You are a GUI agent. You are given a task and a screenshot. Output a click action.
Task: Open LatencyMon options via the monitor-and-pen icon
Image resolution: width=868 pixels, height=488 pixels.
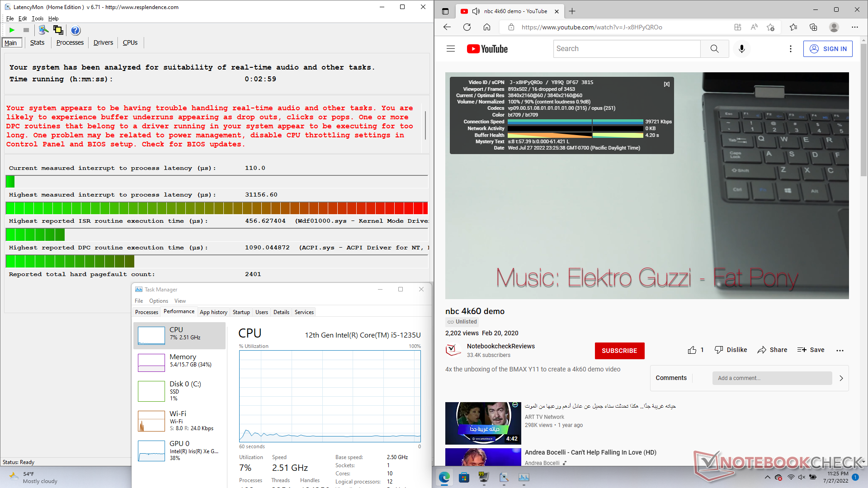[x=43, y=30]
